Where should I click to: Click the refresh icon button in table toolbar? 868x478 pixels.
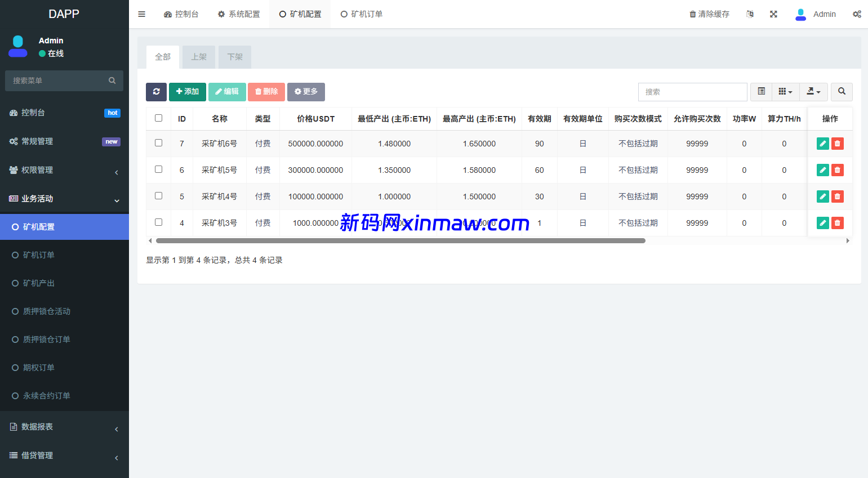coord(156,92)
